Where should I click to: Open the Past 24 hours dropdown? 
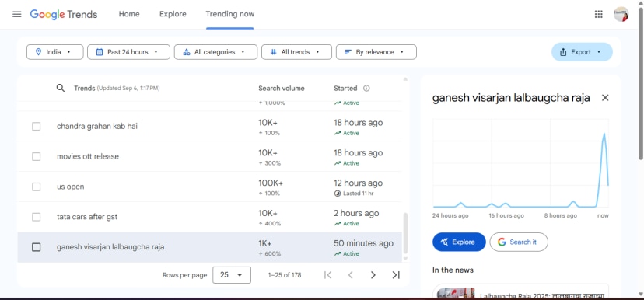click(128, 52)
